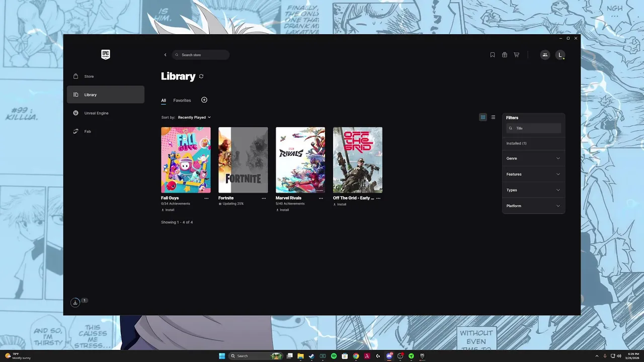Open the volume control in the tray
The width and height of the screenshot is (644, 362).
click(619, 356)
